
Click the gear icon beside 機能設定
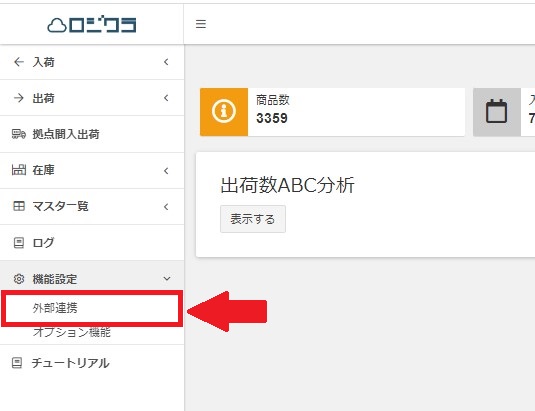(18, 279)
